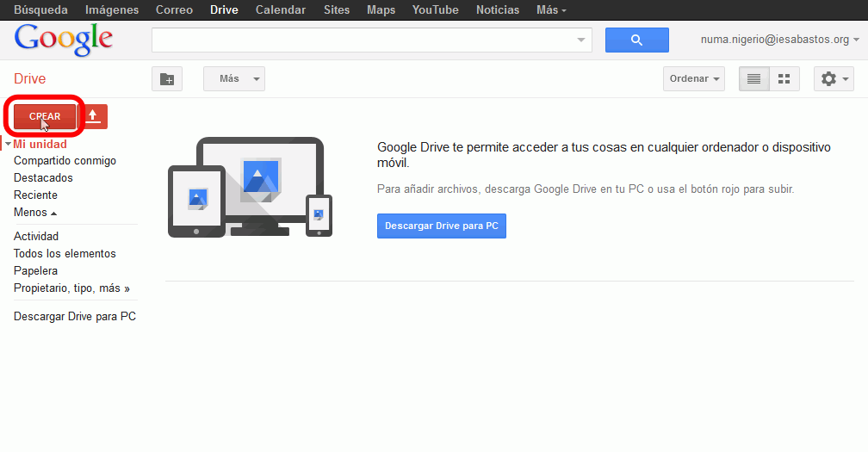Open Destacados in sidebar

pyautogui.click(x=43, y=178)
